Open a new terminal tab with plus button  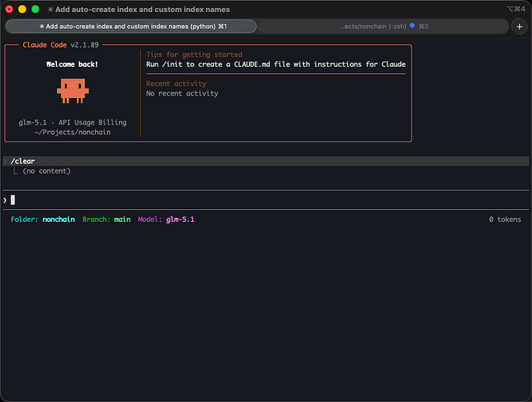tap(519, 27)
